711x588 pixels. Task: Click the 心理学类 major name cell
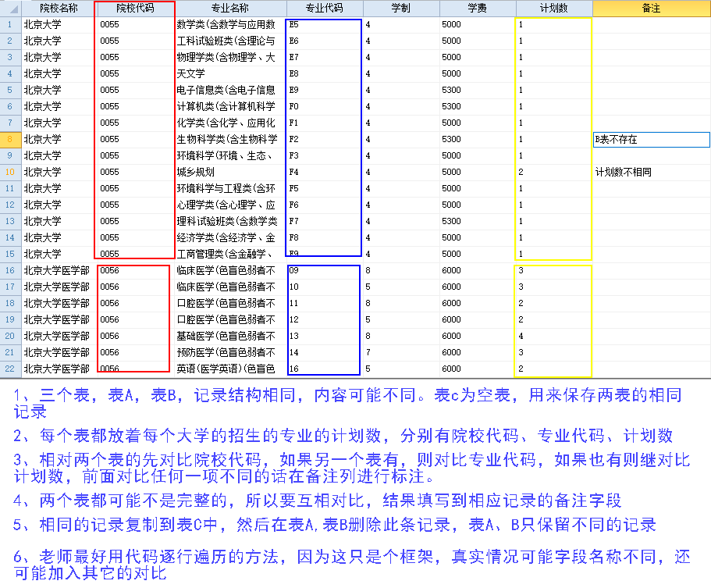(230, 205)
